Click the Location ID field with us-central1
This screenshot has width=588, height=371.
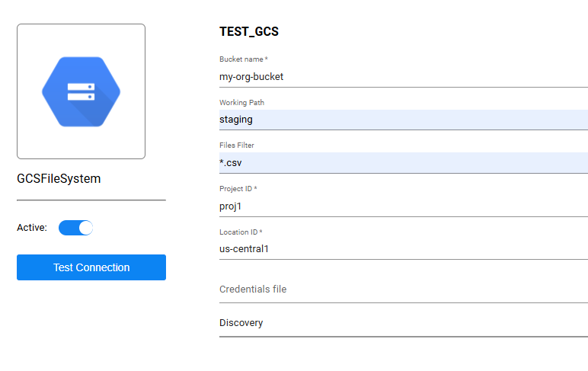pos(403,248)
